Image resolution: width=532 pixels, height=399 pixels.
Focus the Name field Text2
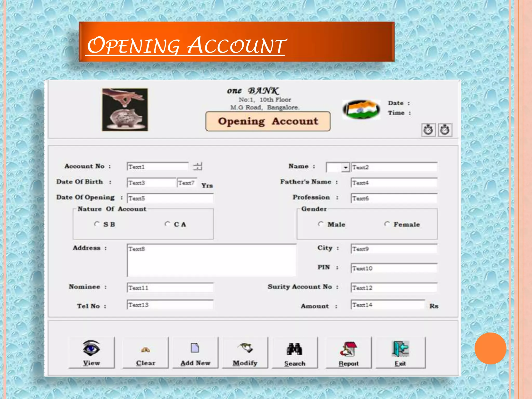click(394, 167)
